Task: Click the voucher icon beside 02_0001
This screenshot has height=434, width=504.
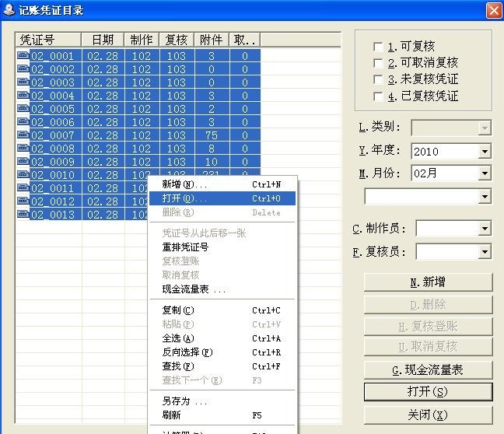Action: (23, 56)
